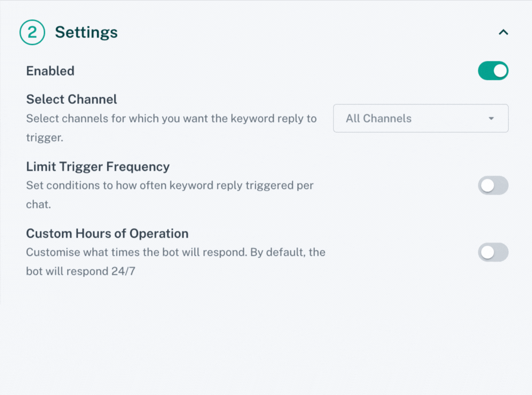
Task: Click the white knob of the Enabled switch
Action: pos(500,71)
